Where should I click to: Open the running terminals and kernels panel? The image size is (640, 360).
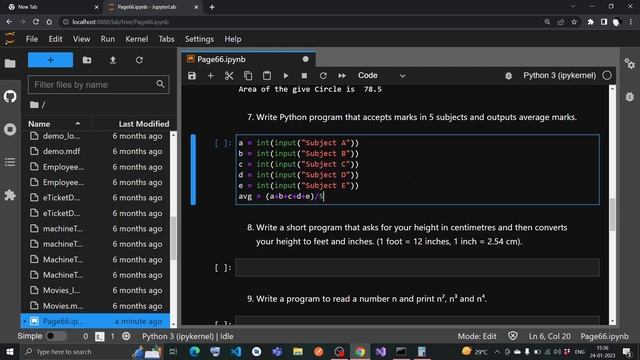click(10, 129)
